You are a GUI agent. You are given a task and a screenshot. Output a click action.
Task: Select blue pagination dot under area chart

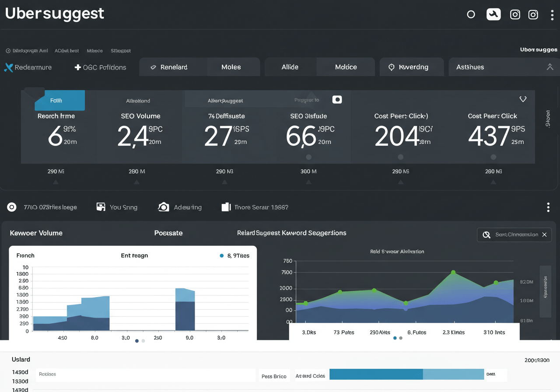395,338
